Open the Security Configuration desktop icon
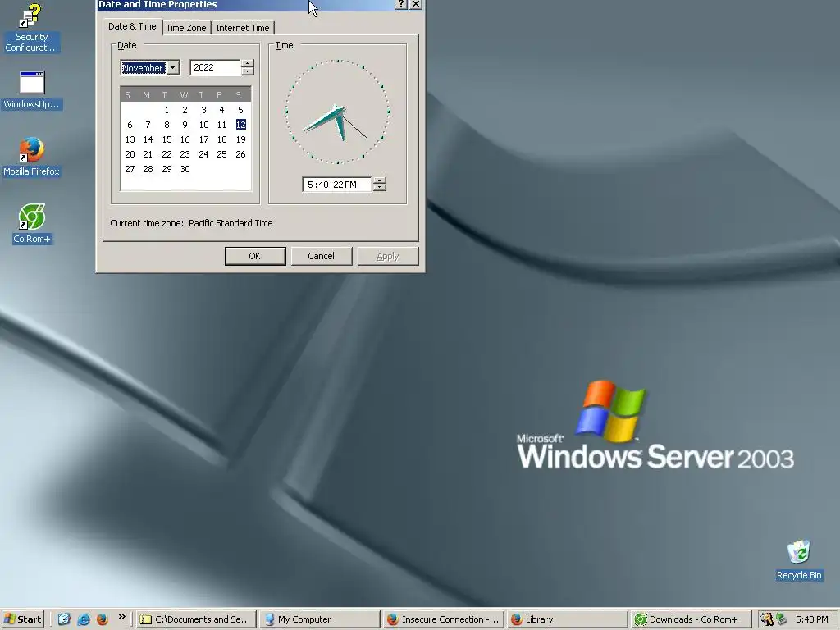The image size is (840, 630). tap(31, 28)
